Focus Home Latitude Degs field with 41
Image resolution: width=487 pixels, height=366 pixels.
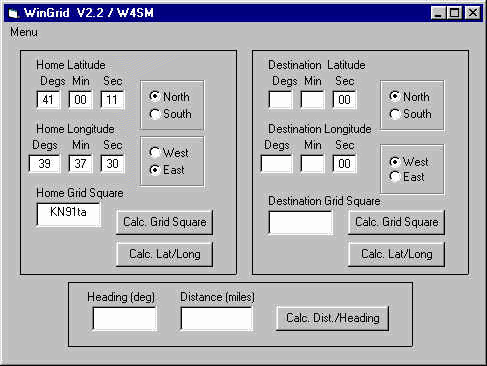pyautogui.click(x=48, y=100)
